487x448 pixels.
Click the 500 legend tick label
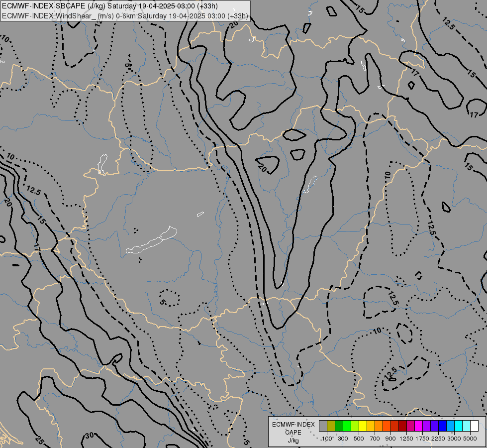pyautogui.click(x=359, y=439)
